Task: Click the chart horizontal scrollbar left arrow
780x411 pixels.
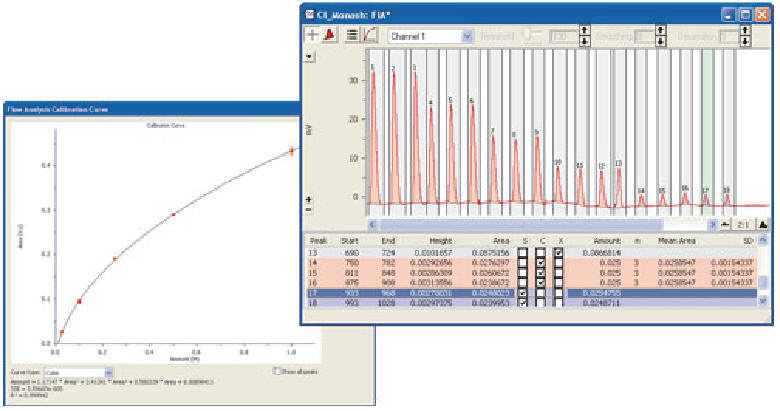Action: coord(372,225)
